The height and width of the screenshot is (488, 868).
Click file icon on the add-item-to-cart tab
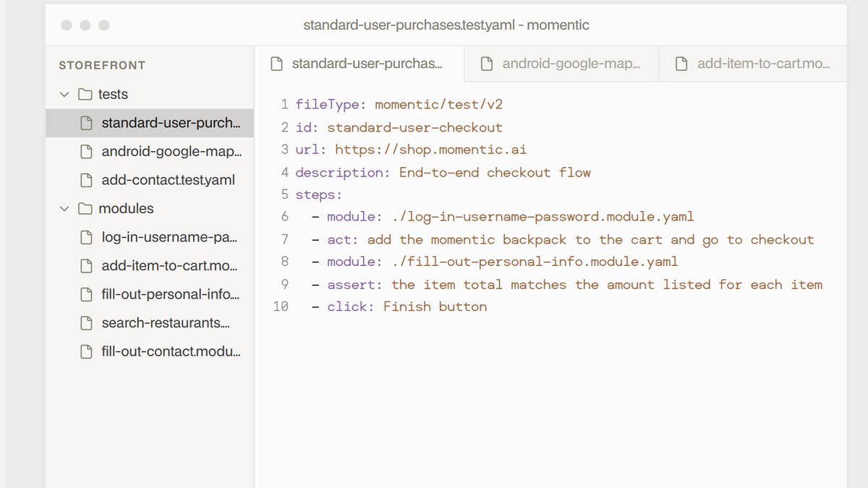tap(681, 64)
